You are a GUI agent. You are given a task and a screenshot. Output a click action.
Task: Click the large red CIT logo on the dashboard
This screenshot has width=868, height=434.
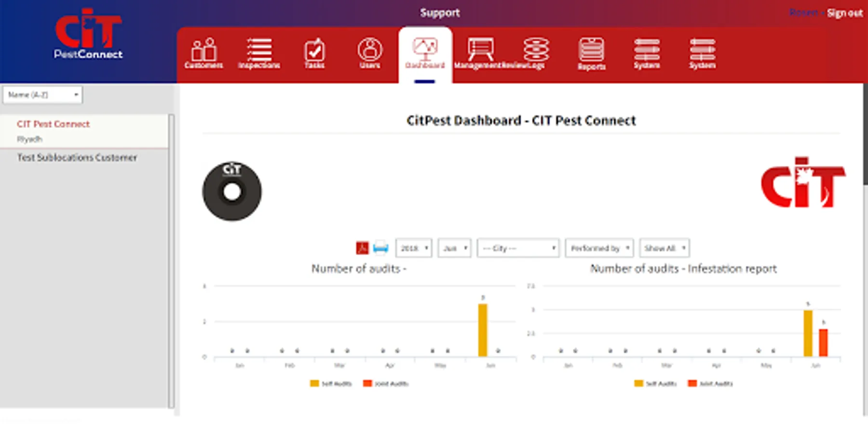(803, 182)
